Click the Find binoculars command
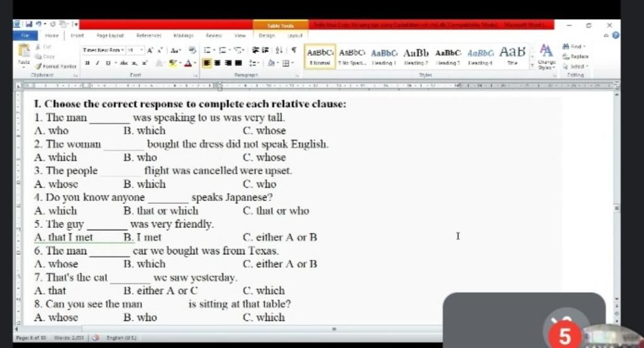644x348 pixels. pyautogui.click(x=574, y=46)
